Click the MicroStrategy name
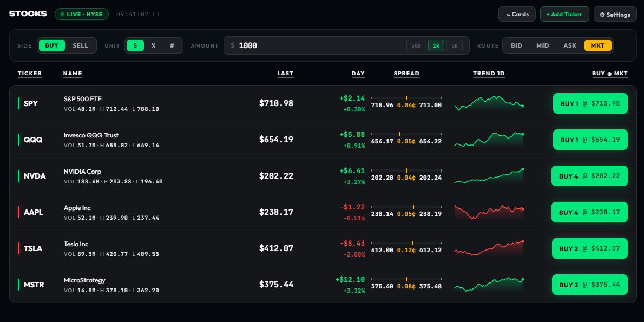This screenshot has width=644, height=322. tap(84, 280)
